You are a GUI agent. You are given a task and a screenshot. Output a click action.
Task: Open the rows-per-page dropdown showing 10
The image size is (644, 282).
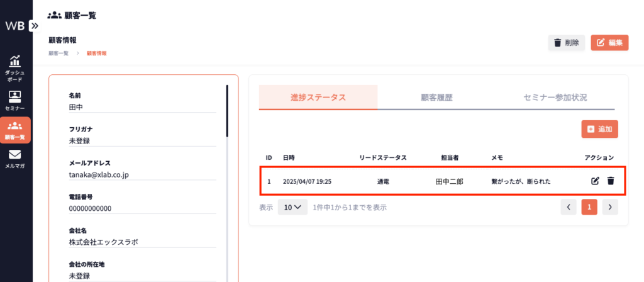tap(292, 207)
